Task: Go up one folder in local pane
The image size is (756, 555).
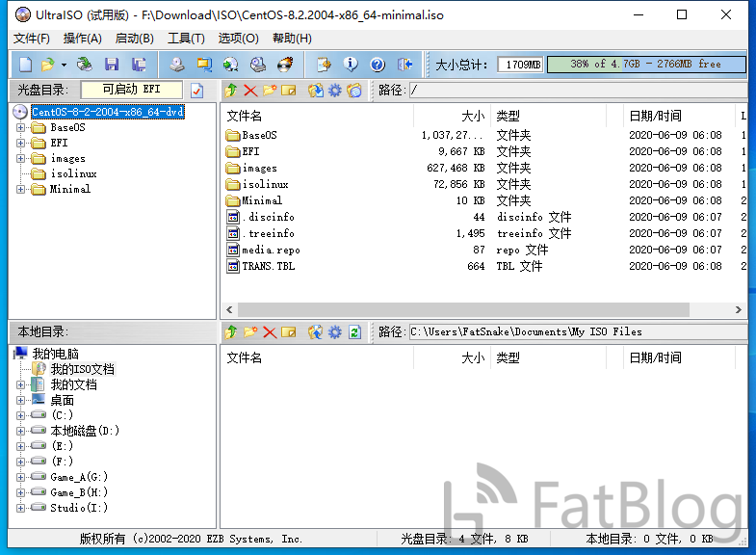Action: click(x=231, y=331)
